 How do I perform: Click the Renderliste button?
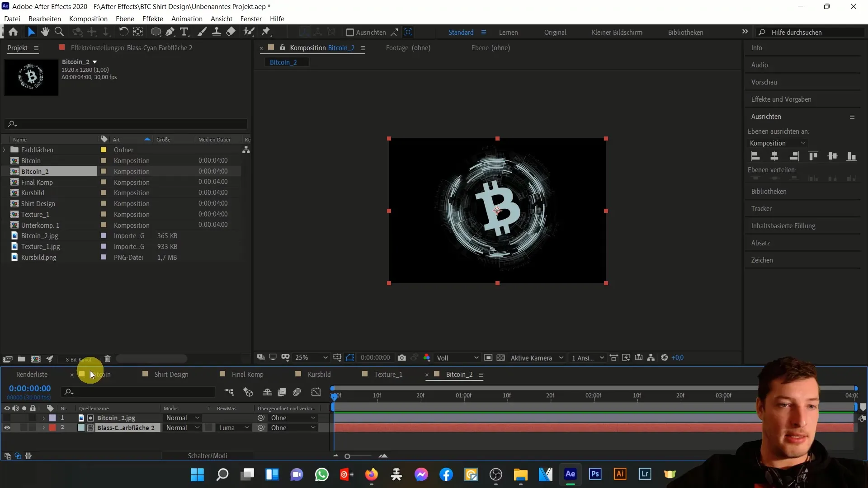click(x=32, y=374)
